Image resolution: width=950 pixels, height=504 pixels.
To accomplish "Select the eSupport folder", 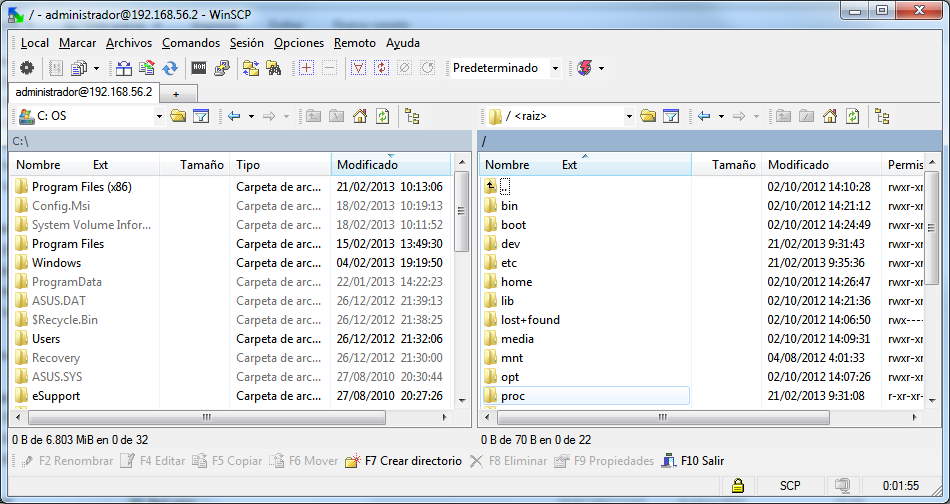I will tap(56, 396).
